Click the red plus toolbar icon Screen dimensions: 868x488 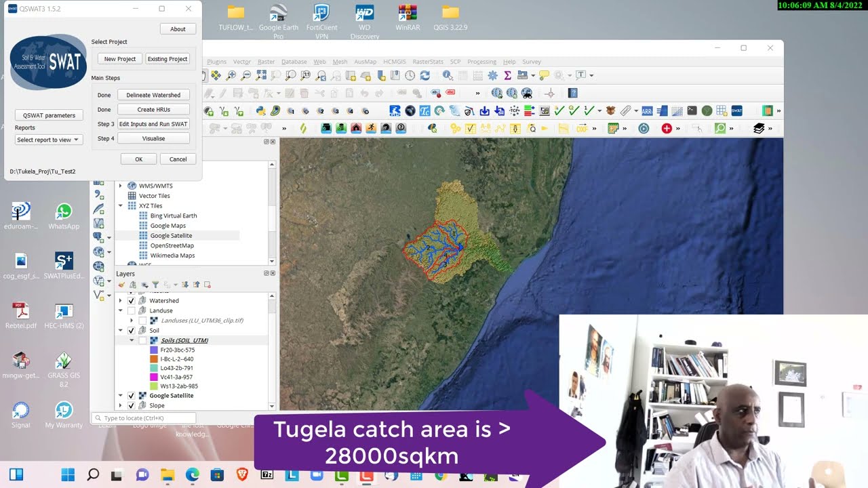(667, 128)
